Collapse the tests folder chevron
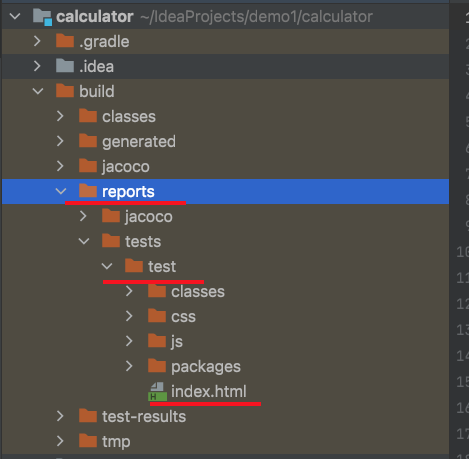Viewport: 469px width, 459px height. click(84, 241)
